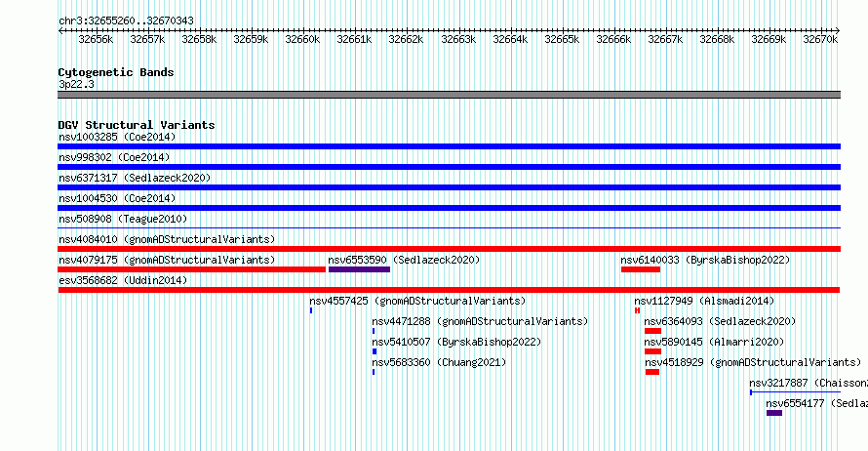The image size is (868, 451).
Task: Click the DGV Structural Variants track title
Action: coord(137,125)
